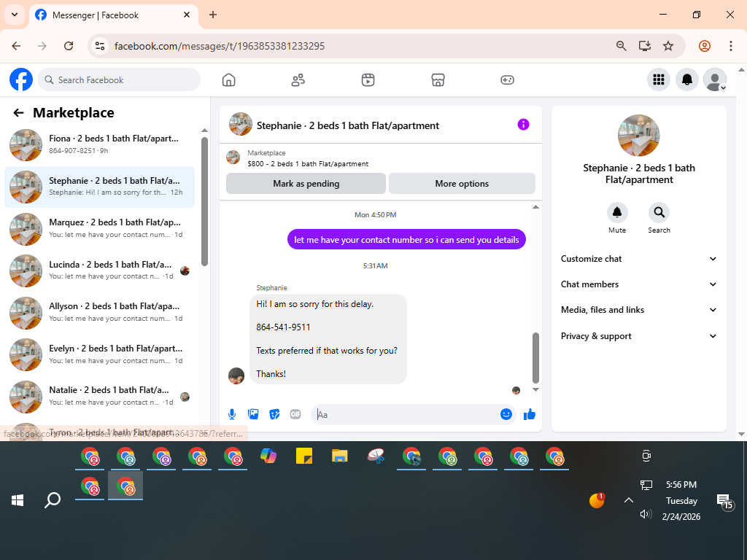Click the address bar URL
Image resolution: width=747 pixels, height=560 pixels.
point(220,46)
